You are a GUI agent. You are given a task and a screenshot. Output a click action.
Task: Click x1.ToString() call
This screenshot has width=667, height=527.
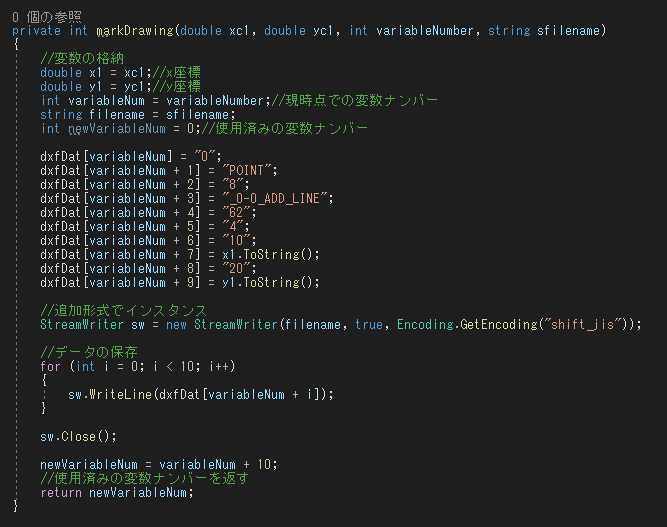(x=267, y=255)
